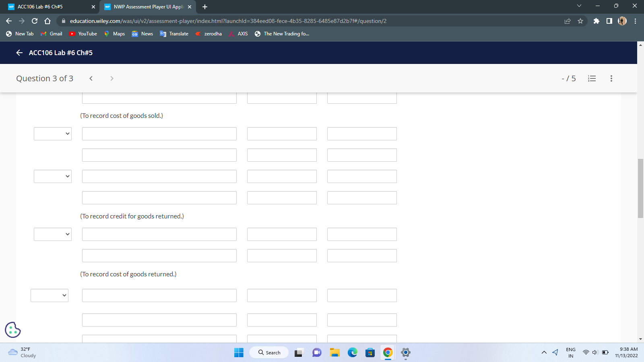This screenshot has height=362, width=644.
Task: Launch File Explorer from the taskbar
Action: pos(334,352)
